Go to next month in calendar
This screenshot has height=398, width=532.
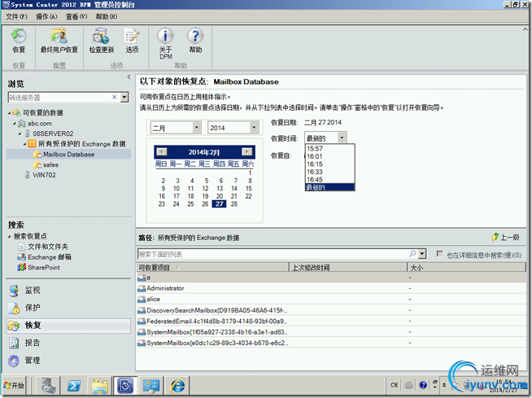pos(246,152)
